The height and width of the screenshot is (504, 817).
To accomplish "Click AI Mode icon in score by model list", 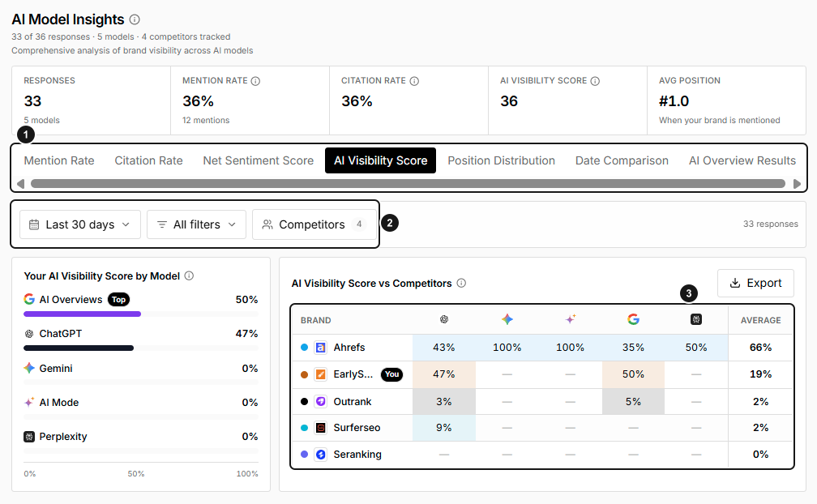I will (x=29, y=403).
